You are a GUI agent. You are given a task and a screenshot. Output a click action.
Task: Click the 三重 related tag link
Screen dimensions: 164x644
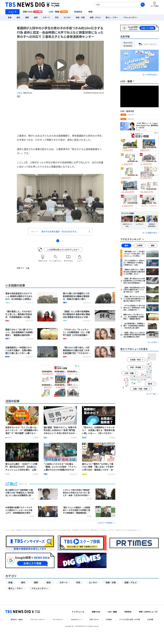tap(27, 268)
